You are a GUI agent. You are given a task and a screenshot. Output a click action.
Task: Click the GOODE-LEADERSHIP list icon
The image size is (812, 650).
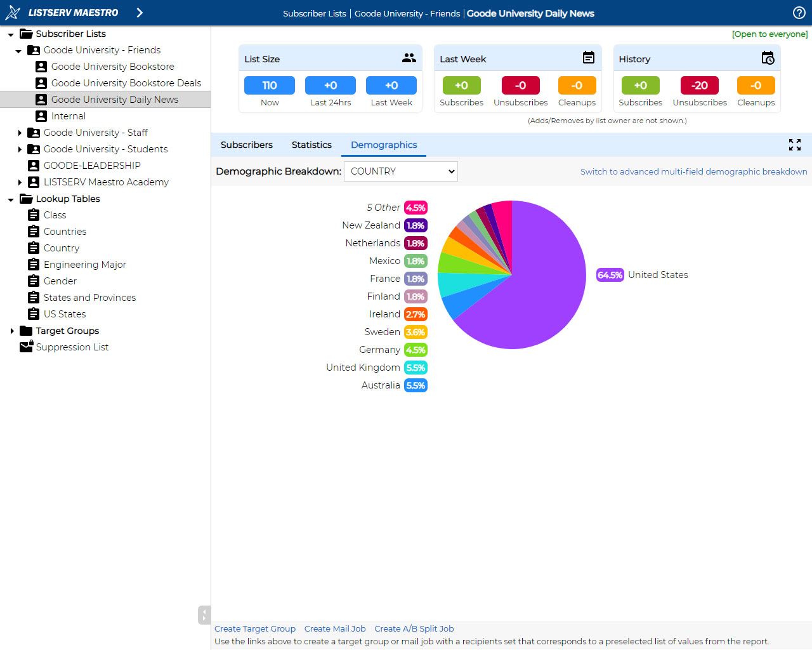click(34, 166)
